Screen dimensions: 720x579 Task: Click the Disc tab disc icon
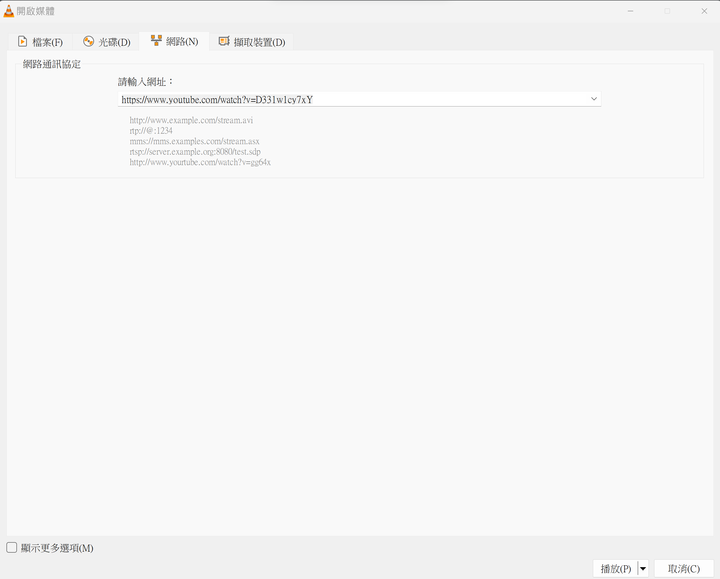[89, 41]
